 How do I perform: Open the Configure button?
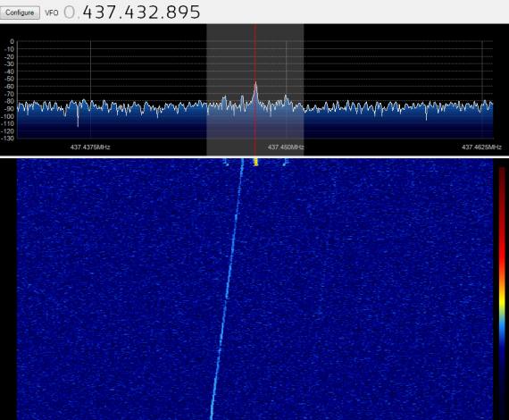pyautogui.click(x=20, y=13)
